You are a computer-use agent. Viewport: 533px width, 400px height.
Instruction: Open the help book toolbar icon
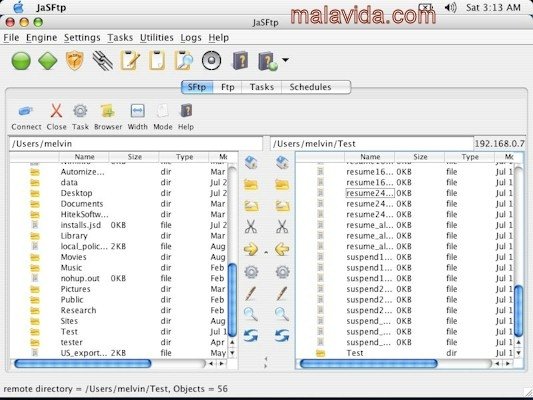pyautogui.click(x=241, y=60)
